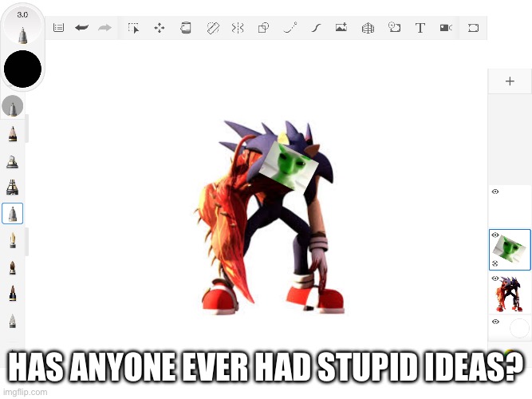Redo the undone action

pyautogui.click(x=104, y=27)
